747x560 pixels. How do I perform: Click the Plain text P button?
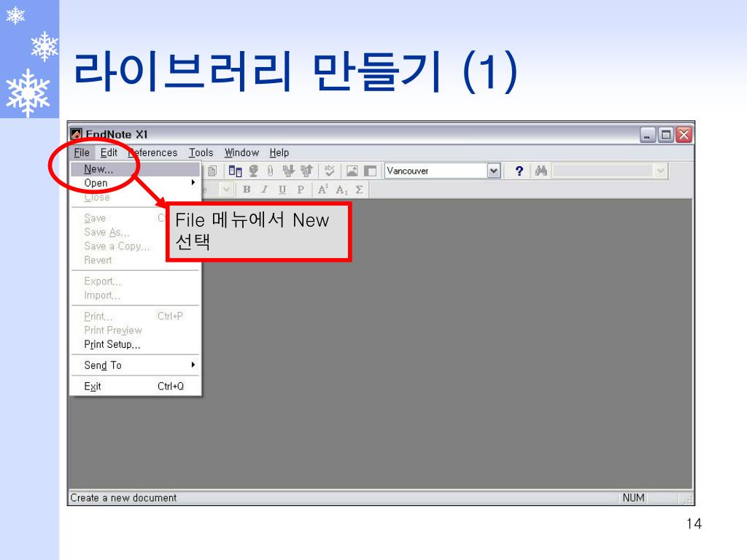(301, 190)
